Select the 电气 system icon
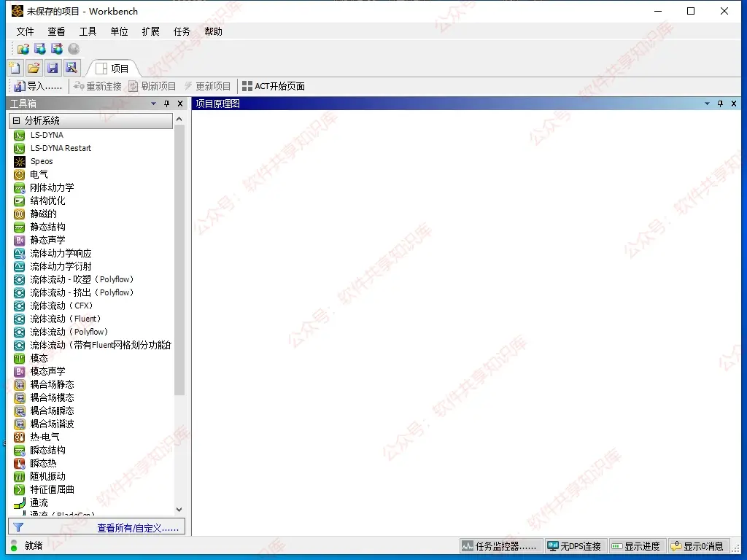Image resolution: width=747 pixels, height=560 pixels. (x=19, y=175)
